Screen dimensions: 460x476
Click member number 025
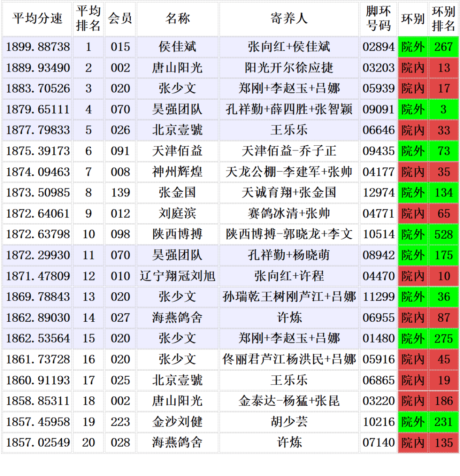coord(120,380)
